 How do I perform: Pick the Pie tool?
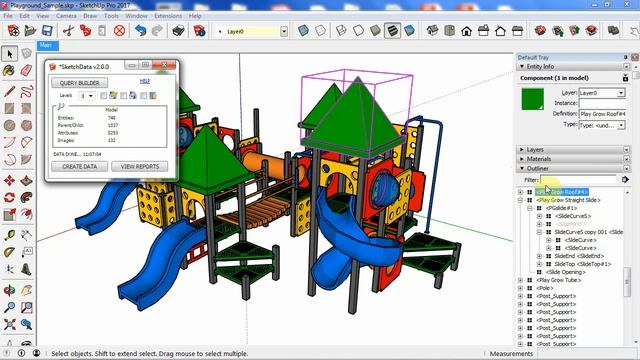point(26,159)
